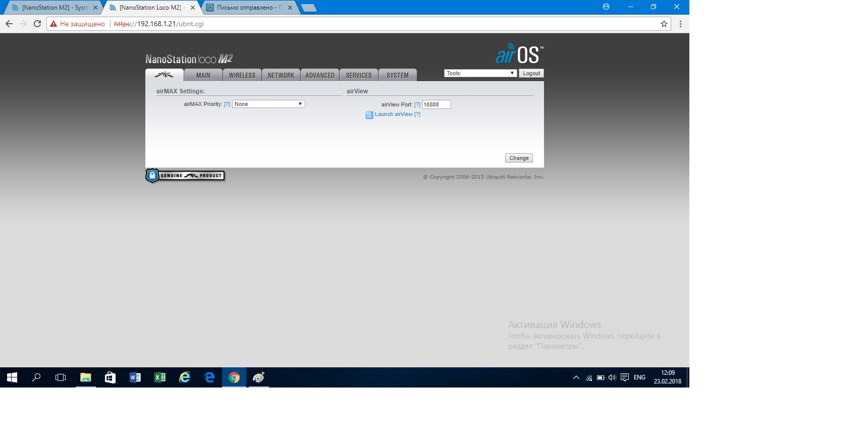Screen dimensions: 868x442
Task: Click the Change button
Action: [x=519, y=158]
